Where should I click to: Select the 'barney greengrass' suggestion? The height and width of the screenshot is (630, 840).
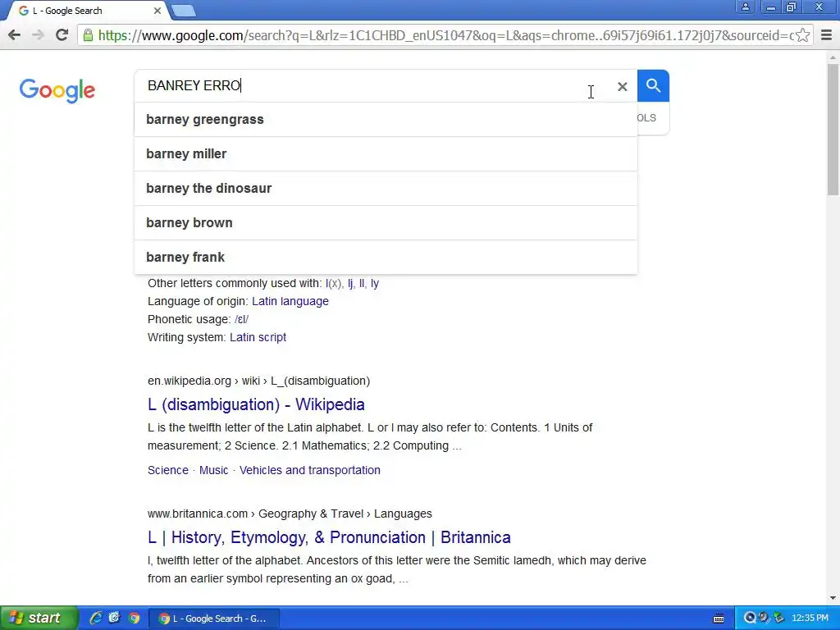point(386,120)
